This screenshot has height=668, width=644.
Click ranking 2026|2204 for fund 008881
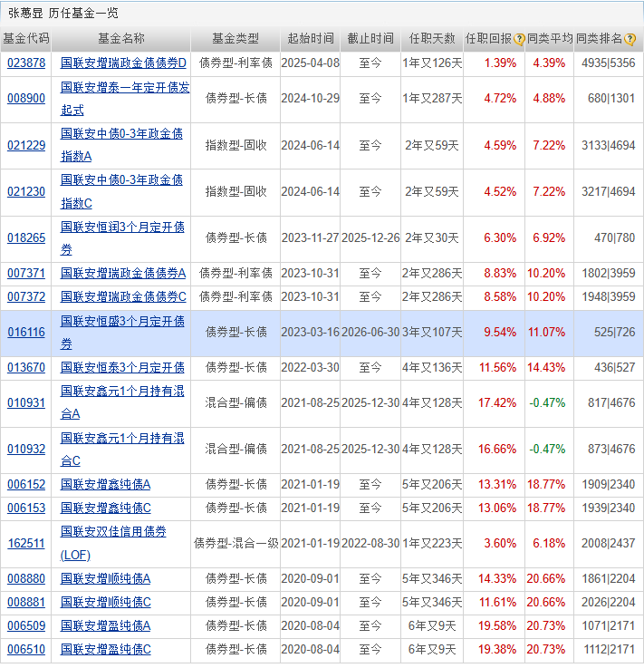point(609,603)
